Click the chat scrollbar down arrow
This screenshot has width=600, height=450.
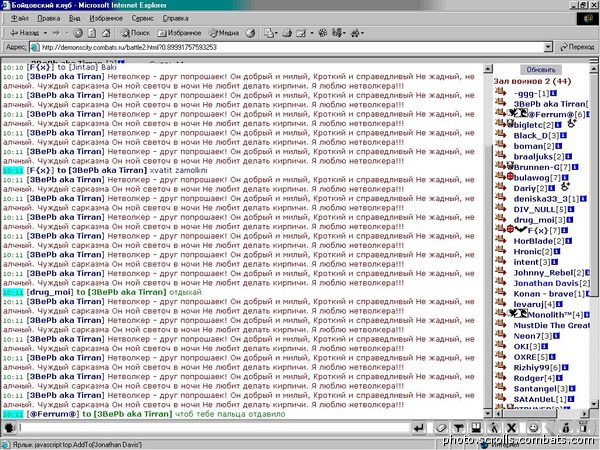point(488,414)
